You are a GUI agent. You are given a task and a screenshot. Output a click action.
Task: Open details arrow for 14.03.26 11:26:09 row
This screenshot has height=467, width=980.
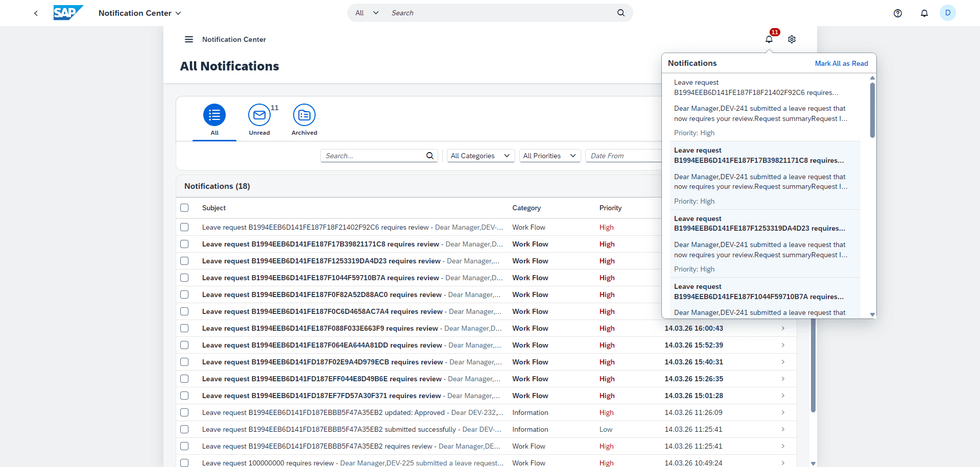click(x=783, y=412)
